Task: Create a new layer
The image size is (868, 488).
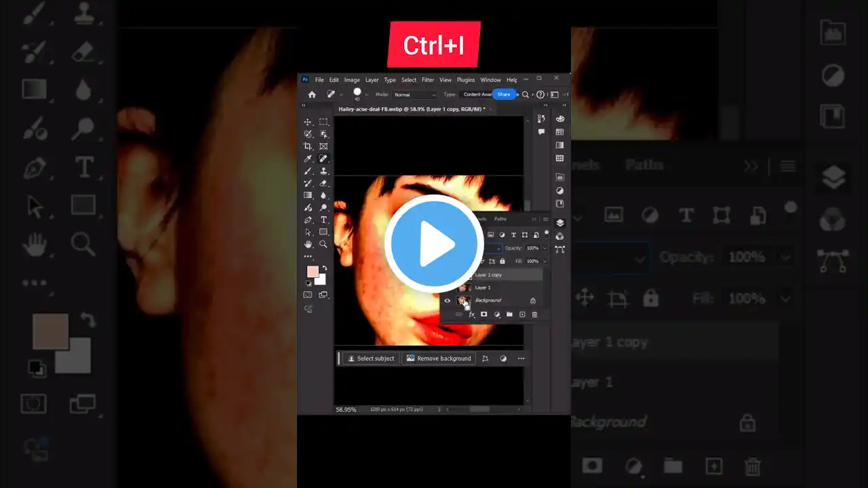Action: coord(522,314)
